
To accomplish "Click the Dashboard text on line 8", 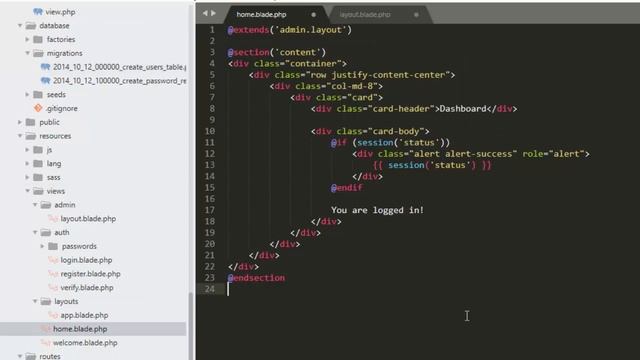I will (463, 109).
